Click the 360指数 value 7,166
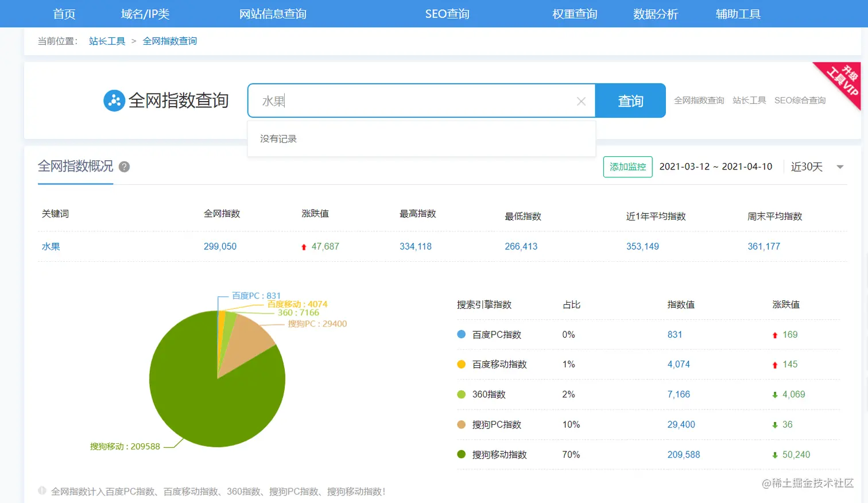 [679, 394]
